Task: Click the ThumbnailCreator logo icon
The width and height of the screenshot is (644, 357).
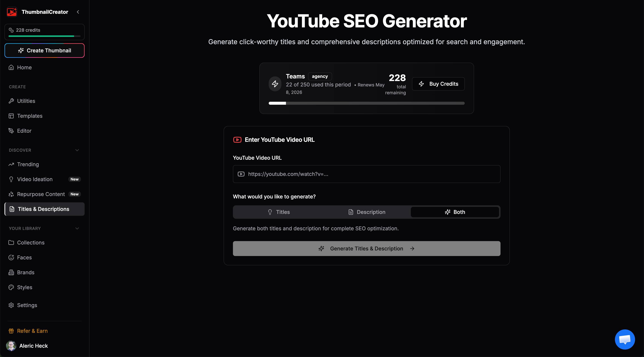Action: coord(12,12)
